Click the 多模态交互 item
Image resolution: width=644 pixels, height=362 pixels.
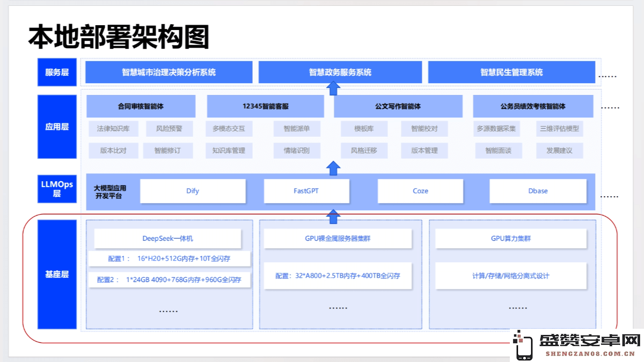229,129
